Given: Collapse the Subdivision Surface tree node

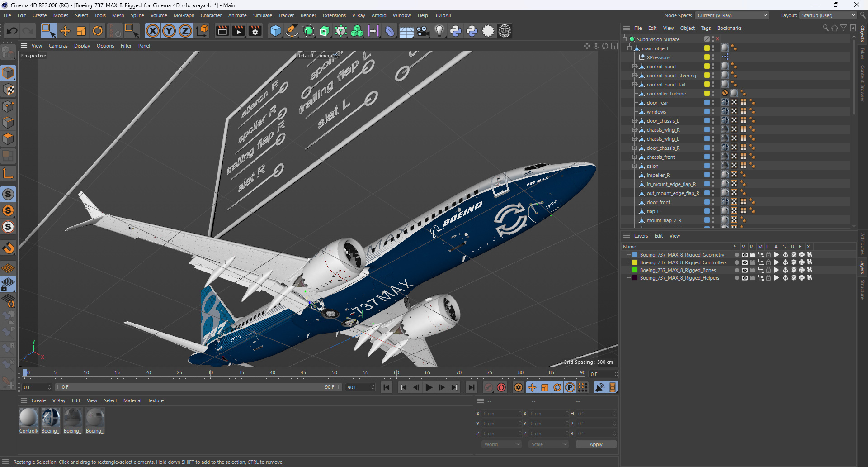Looking at the screenshot, I should (624, 39).
